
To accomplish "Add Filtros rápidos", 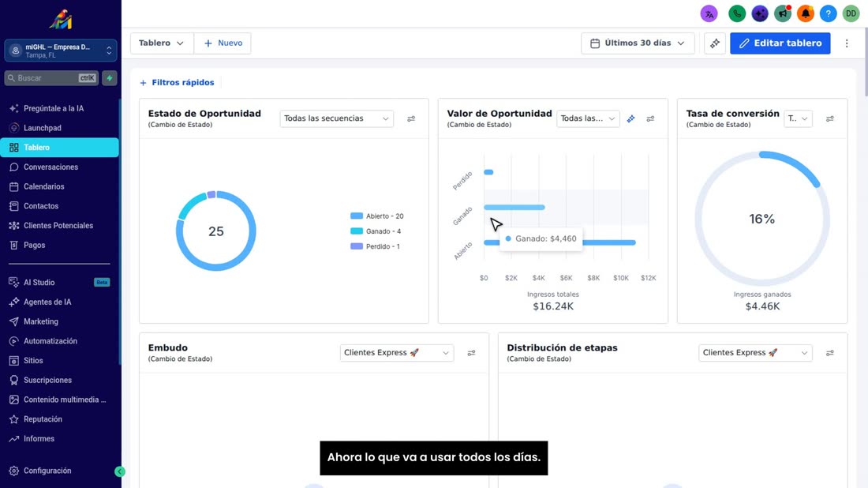I will 177,83.
